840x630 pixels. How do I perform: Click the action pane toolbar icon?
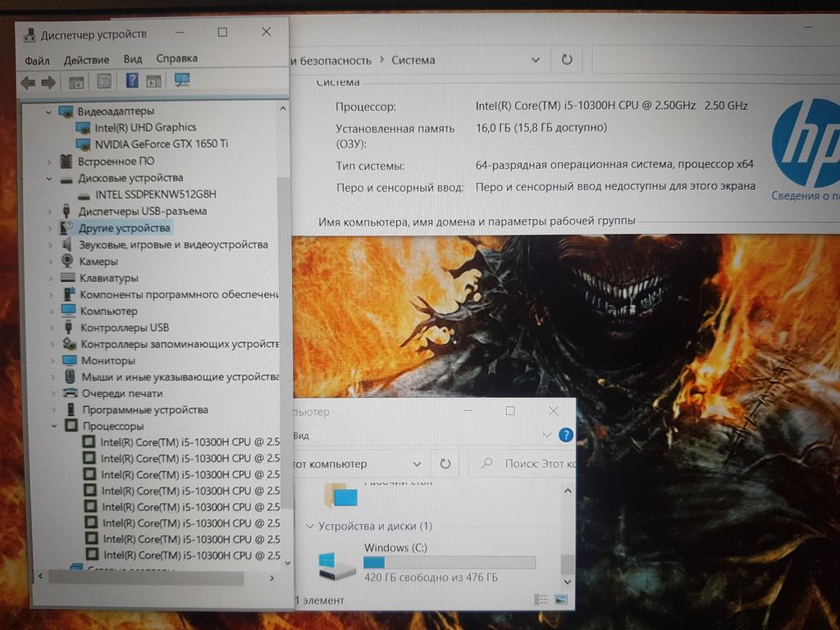pyautogui.click(x=153, y=81)
